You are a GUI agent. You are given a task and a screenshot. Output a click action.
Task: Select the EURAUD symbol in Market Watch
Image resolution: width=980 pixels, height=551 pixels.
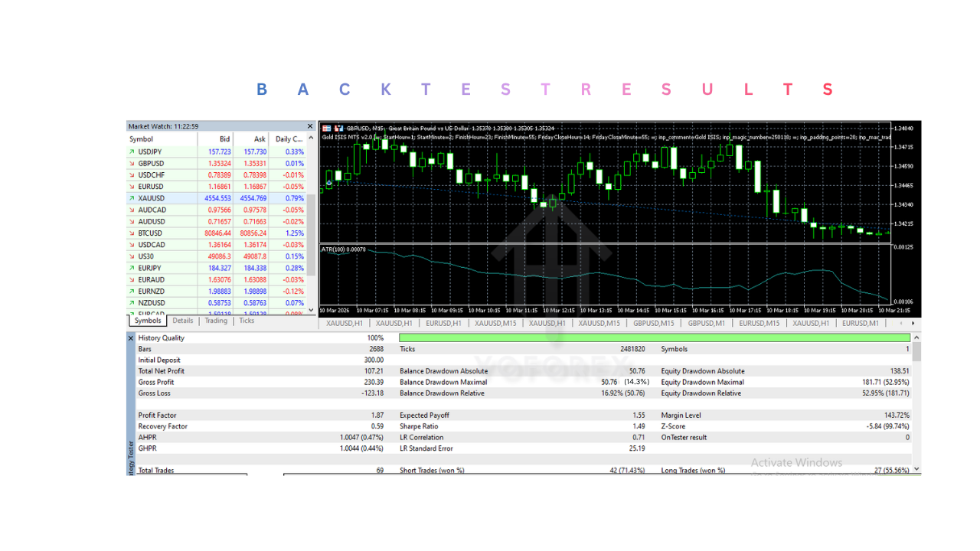coord(152,280)
